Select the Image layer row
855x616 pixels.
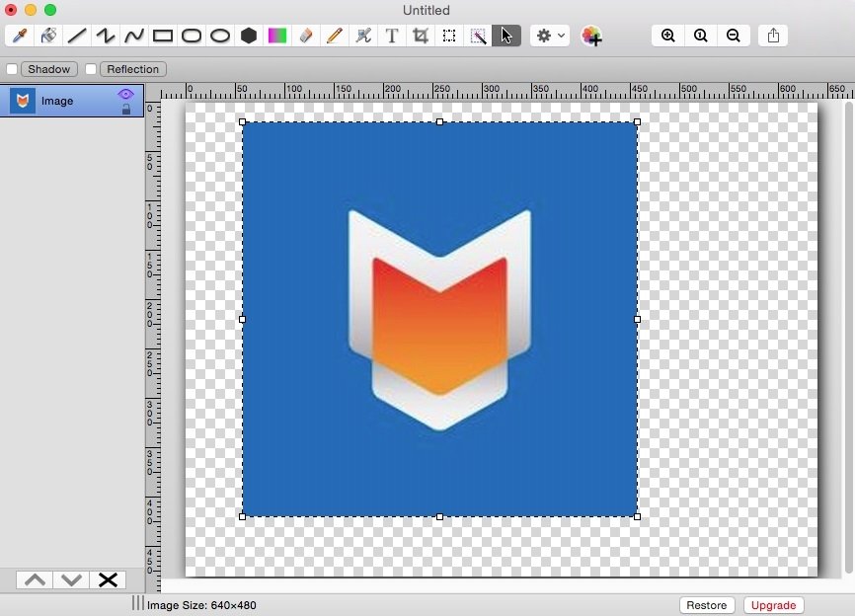coord(72,101)
